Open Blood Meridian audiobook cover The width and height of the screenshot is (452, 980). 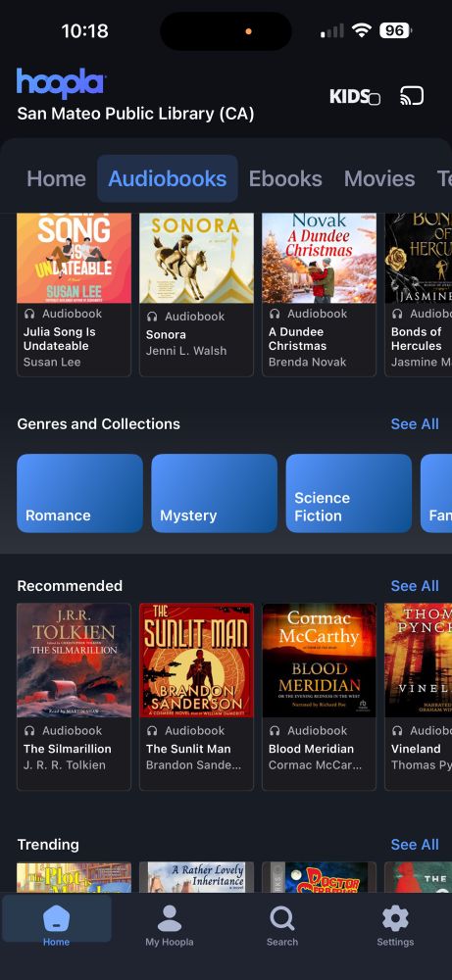point(319,660)
